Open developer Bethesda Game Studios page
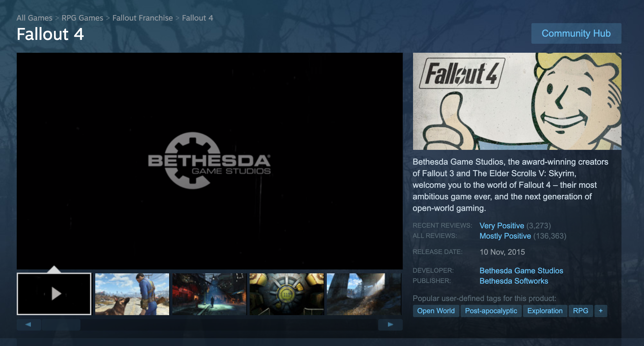644x346 pixels. (x=521, y=271)
